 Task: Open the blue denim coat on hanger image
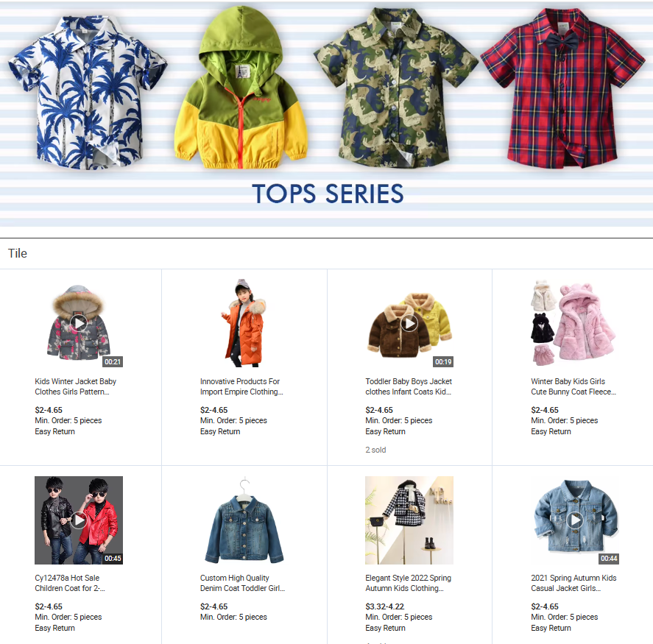click(x=244, y=520)
